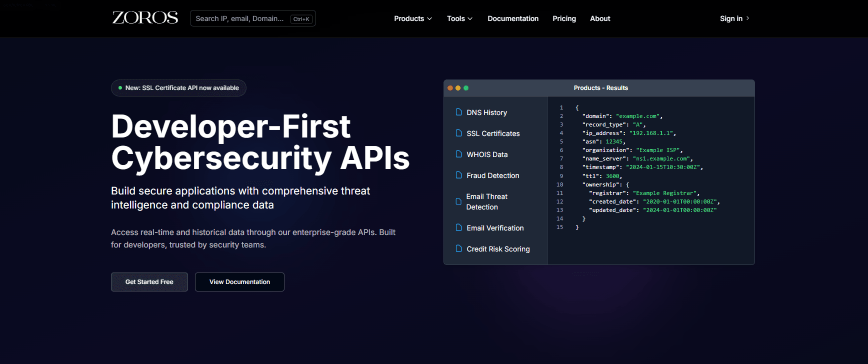Click the "192.168.1.1" IP address value
The width and height of the screenshot is (868, 364).
pos(651,133)
